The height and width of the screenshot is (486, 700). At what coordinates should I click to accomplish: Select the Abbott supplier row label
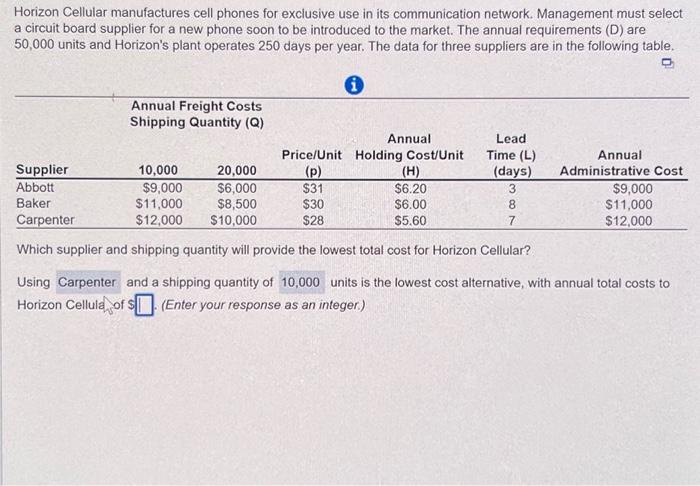pos(35,187)
